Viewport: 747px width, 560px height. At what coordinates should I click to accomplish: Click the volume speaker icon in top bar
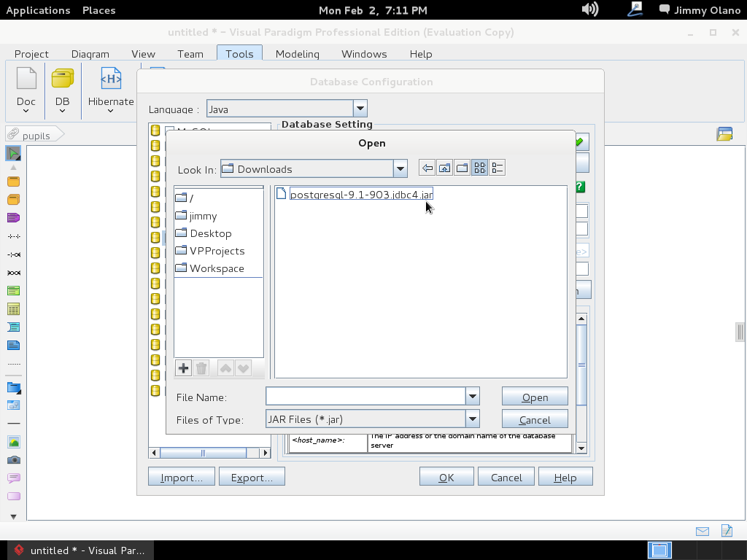tap(589, 9)
